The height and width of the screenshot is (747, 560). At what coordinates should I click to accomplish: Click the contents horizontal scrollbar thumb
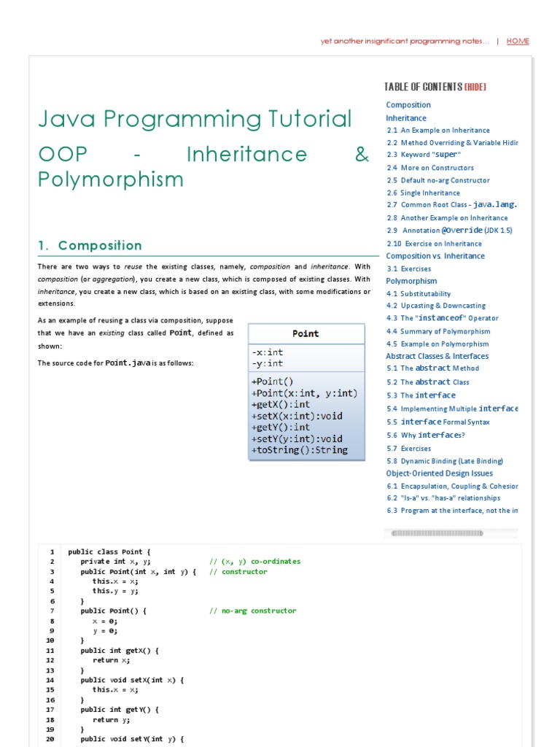(x=437, y=533)
